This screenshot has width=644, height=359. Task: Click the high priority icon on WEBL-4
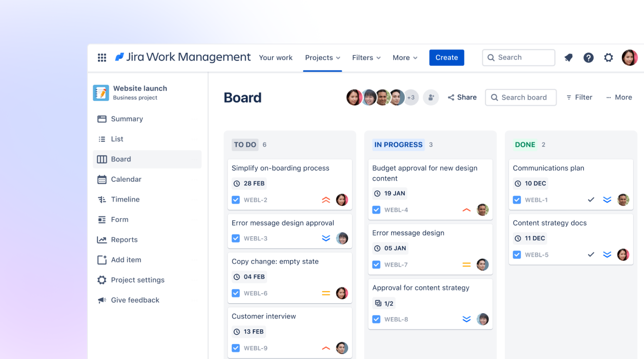click(x=466, y=210)
